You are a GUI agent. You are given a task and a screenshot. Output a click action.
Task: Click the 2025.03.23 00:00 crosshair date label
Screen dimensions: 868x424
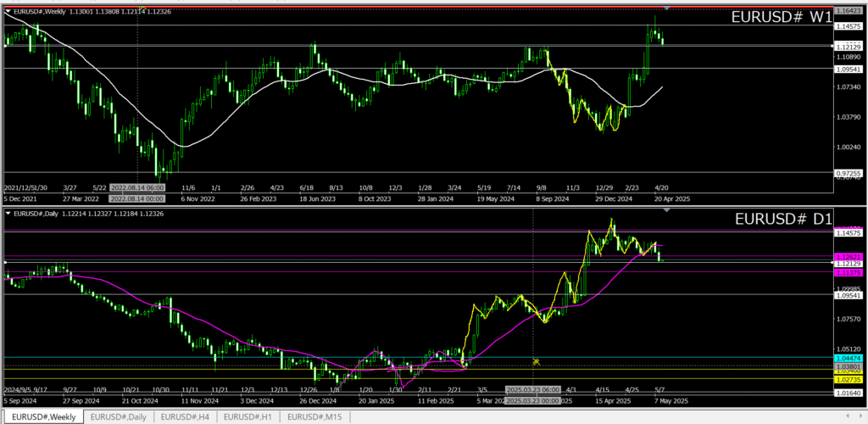532,401
